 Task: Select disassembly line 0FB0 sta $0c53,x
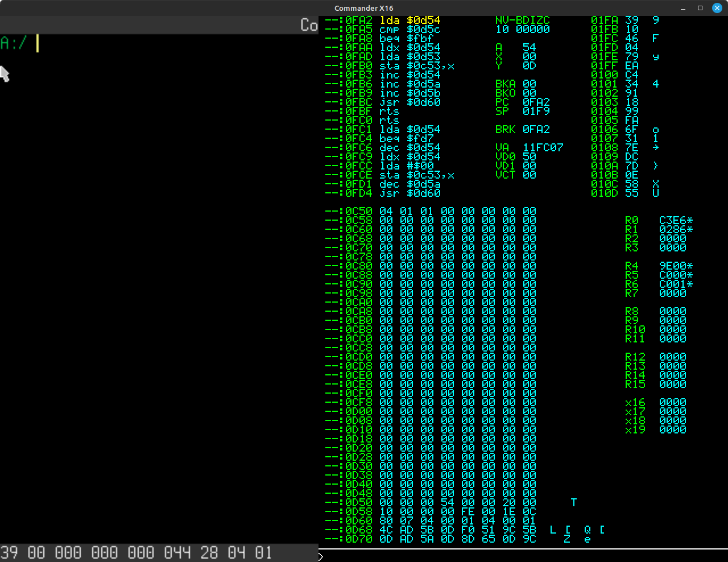point(390,66)
